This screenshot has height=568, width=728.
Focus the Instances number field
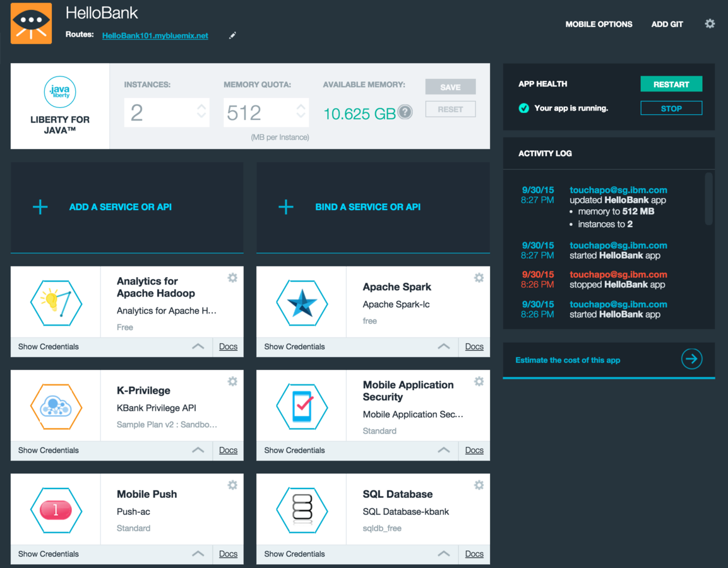(167, 112)
